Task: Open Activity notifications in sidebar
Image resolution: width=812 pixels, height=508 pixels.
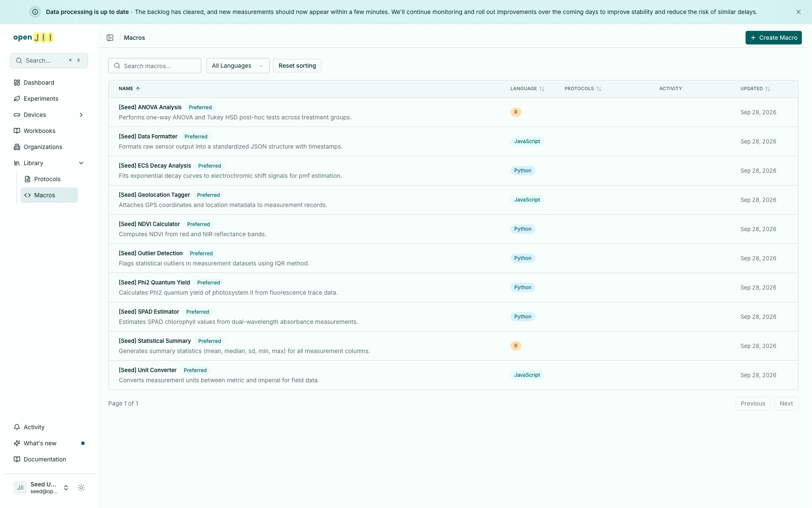Action: tap(49, 427)
